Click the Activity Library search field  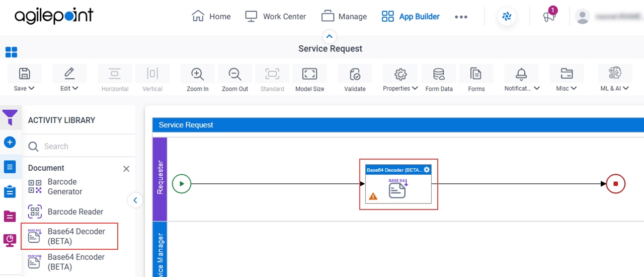click(x=78, y=146)
